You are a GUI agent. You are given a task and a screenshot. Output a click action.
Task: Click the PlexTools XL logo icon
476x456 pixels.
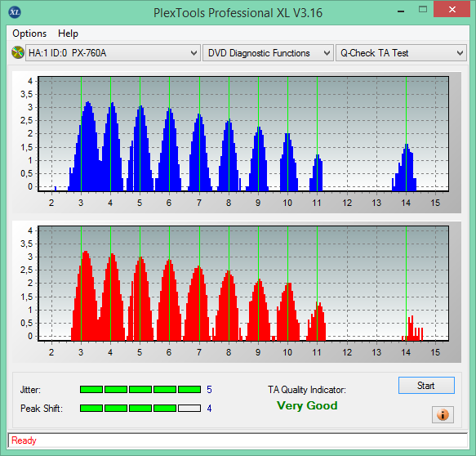click(x=15, y=12)
